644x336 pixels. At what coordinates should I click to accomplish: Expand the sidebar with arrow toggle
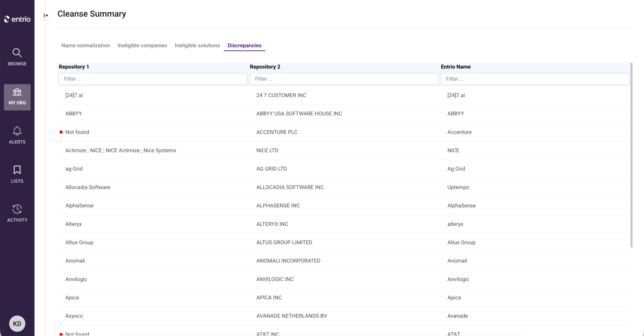pos(46,16)
